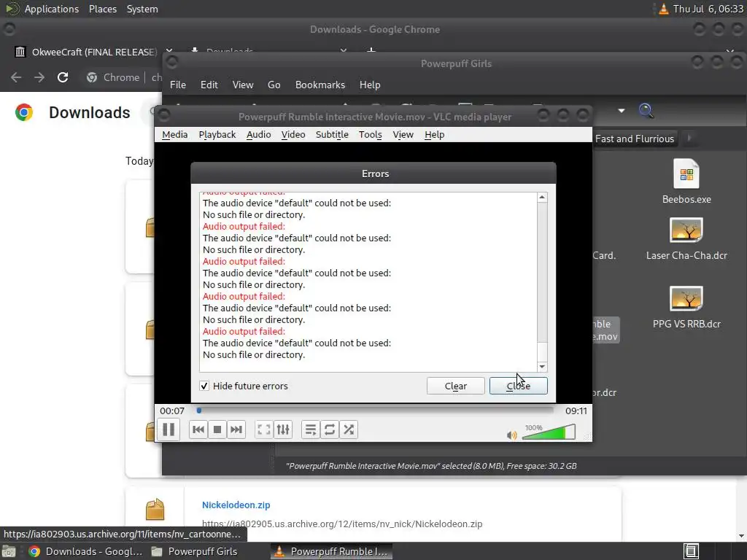Select PPG VS RRB.dcr file icon

pyautogui.click(x=686, y=298)
